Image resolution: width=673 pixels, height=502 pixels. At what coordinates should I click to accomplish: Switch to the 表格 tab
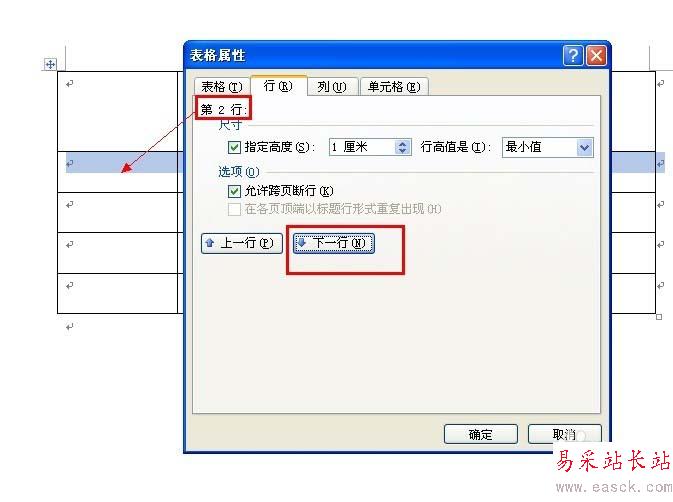tap(222, 87)
